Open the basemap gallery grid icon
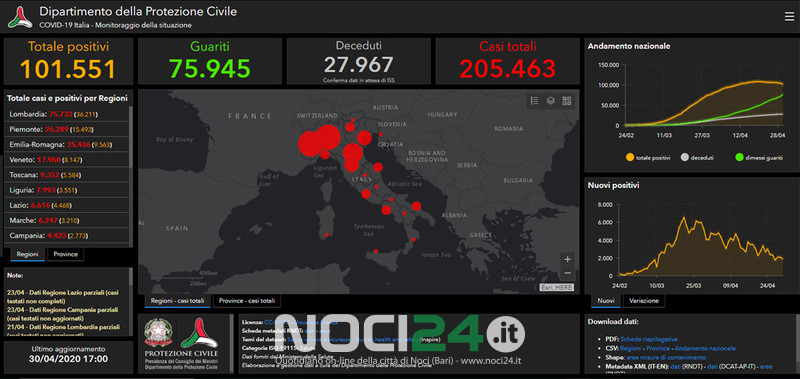The height and width of the screenshot is (379, 800). coord(567,100)
